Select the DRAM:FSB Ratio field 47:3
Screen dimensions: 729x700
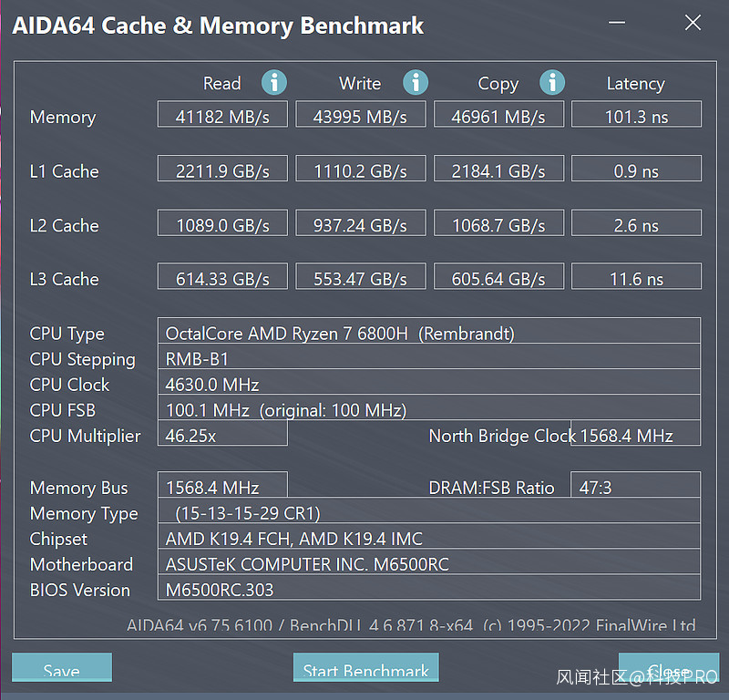click(636, 488)
